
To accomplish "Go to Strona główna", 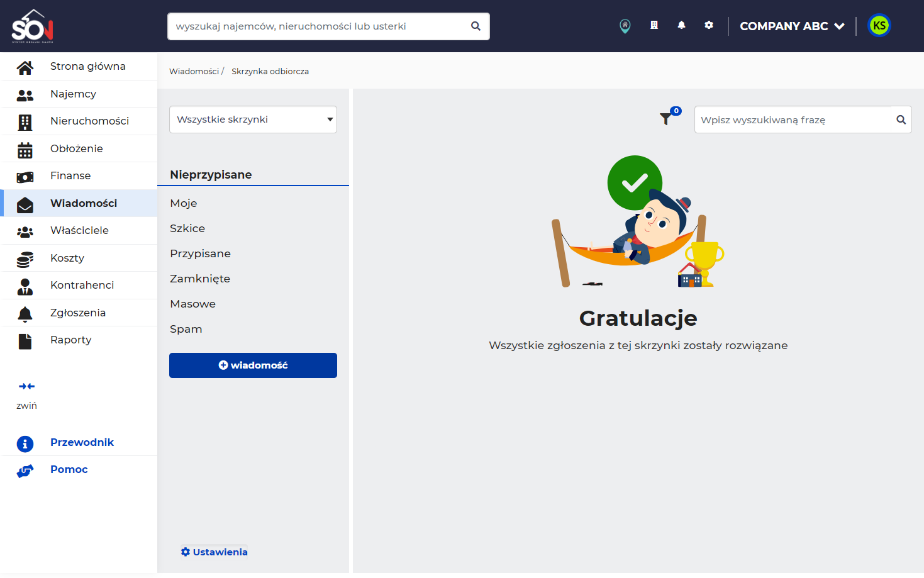I will [88, 66].
